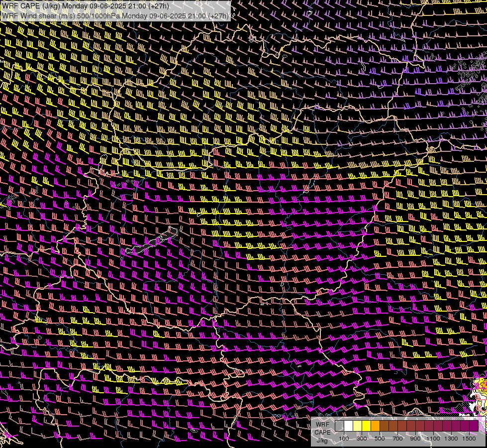
Task: Click the legend value 700
Action: coord(397,439)
